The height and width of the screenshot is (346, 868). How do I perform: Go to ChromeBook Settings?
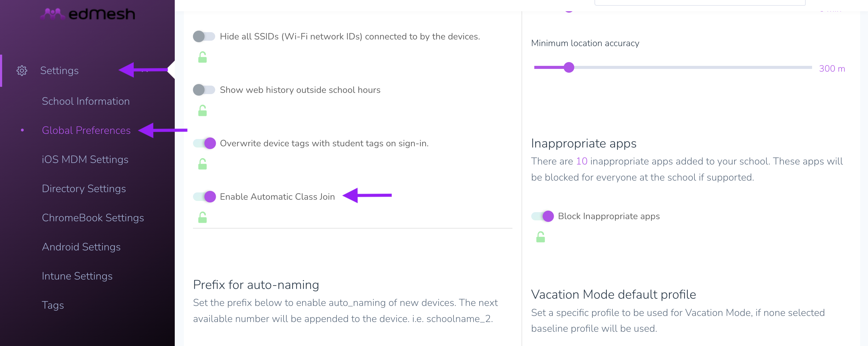click(x=93, y=218)
